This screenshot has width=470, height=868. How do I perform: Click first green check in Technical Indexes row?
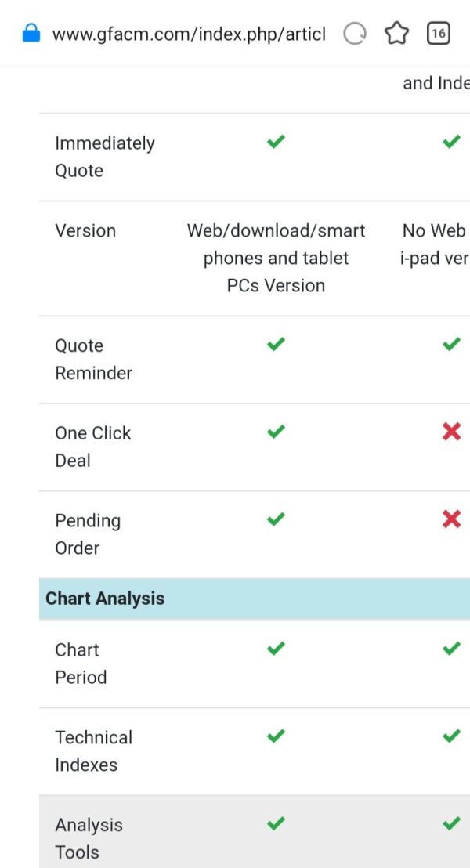coord(276,736)
